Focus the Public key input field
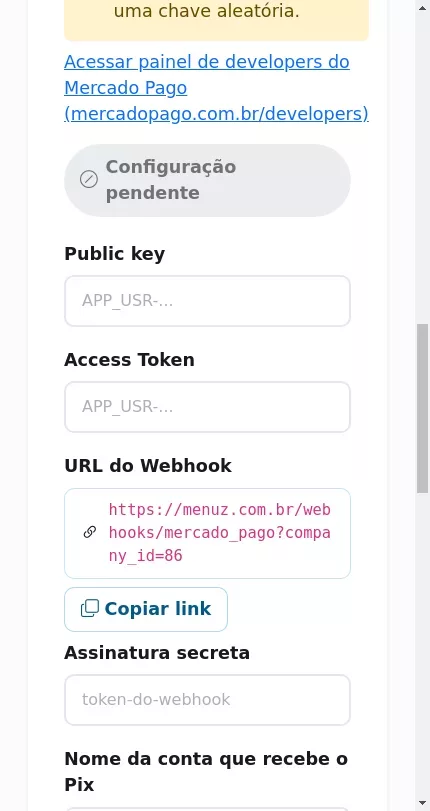Viewport: 430px width, 811px height. (207, 301)
